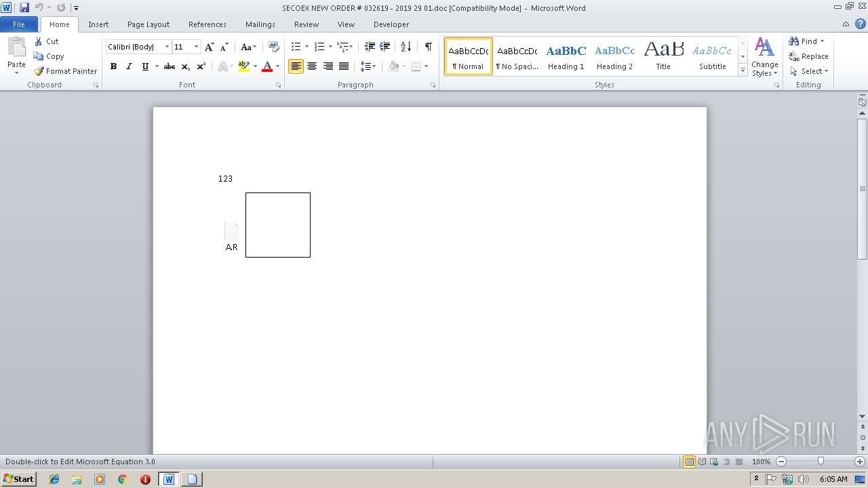Click the Shrink Font icon
Viewport: 868px width, 488px height.
pos(224,47)
